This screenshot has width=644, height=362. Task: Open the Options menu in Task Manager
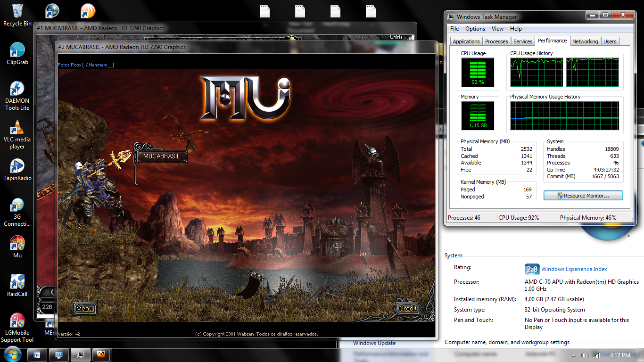475,29
